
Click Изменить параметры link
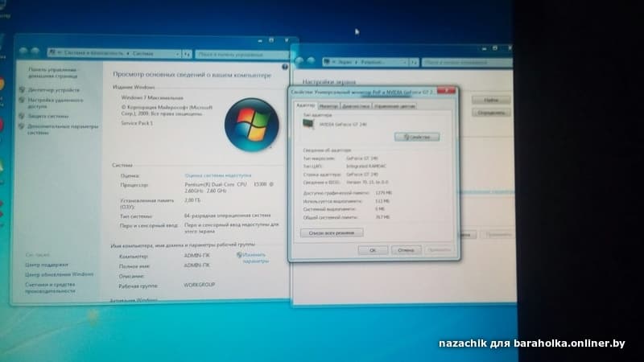click(254, 257)
